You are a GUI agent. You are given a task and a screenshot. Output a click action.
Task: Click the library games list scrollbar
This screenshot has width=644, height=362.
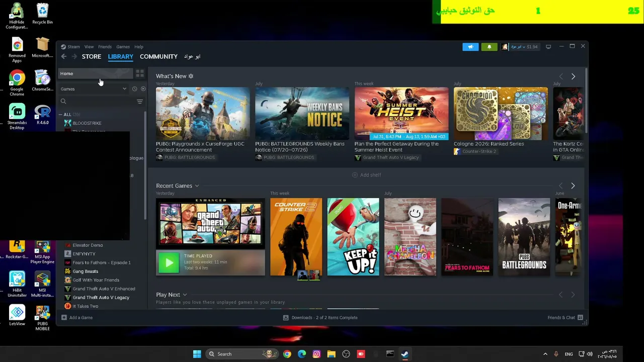[x=145, y=166]
